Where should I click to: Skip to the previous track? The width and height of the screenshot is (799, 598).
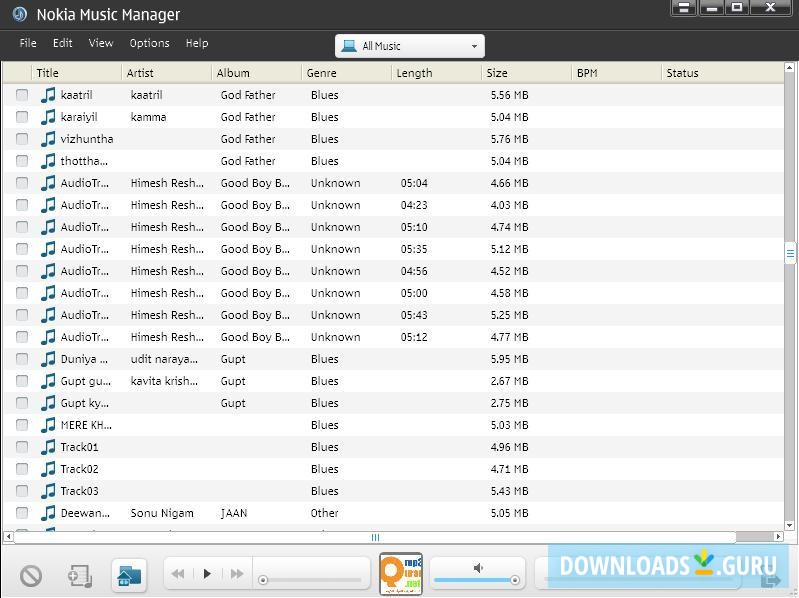(178, 574)
